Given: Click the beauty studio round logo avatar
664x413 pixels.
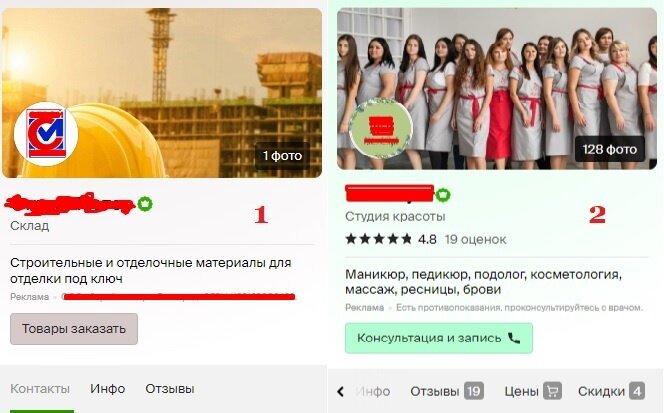Looking at the screenshot, I should 381,128.
